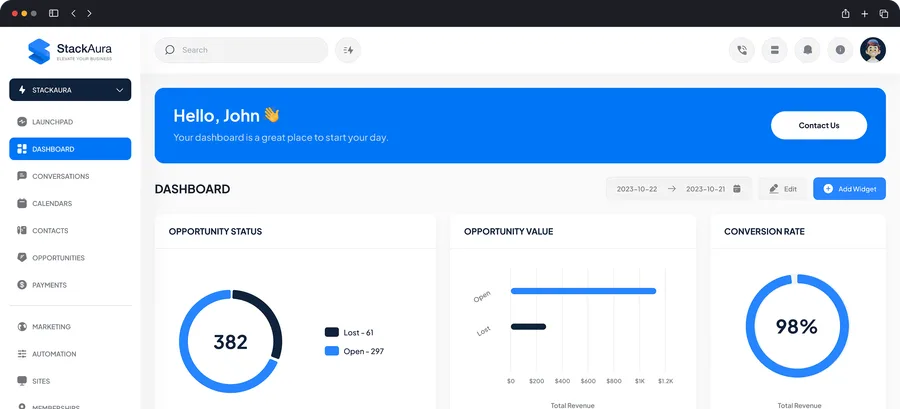Click the Lost dark legend swatch
Image resolution: width=900 pixels, height=409 pixels.
tap(332, 332)
